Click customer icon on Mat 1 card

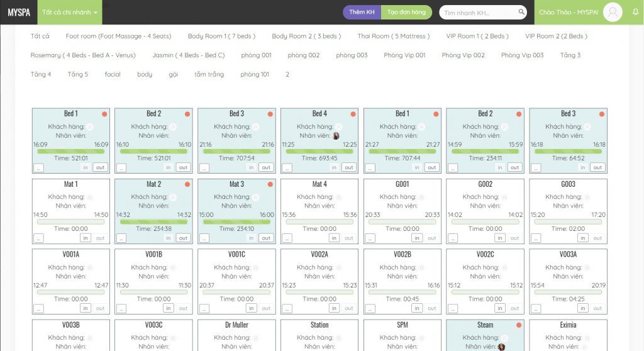(x=90, y=198)
